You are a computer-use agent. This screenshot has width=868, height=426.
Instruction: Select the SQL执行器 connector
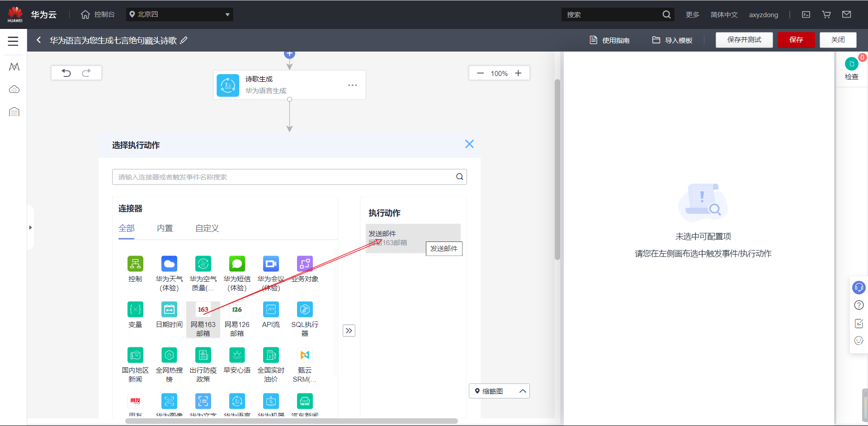(x=305, y=319)
